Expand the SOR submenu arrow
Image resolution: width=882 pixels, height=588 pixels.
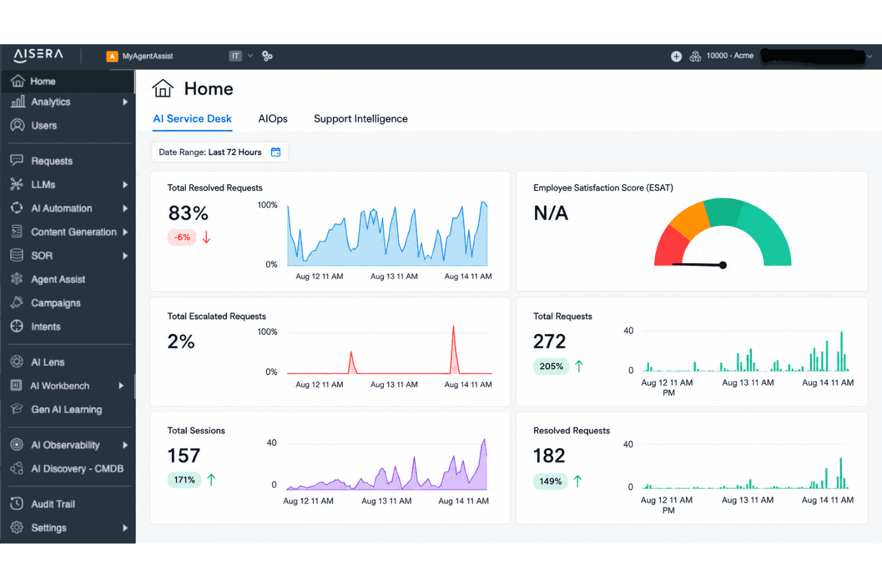[x=125, y=256]
